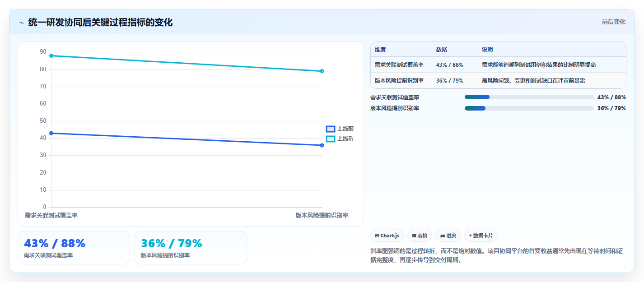Click the 版本风险提前识别率 x-axis label
Screen dimensions: 644x282
(x=322, y=216)
